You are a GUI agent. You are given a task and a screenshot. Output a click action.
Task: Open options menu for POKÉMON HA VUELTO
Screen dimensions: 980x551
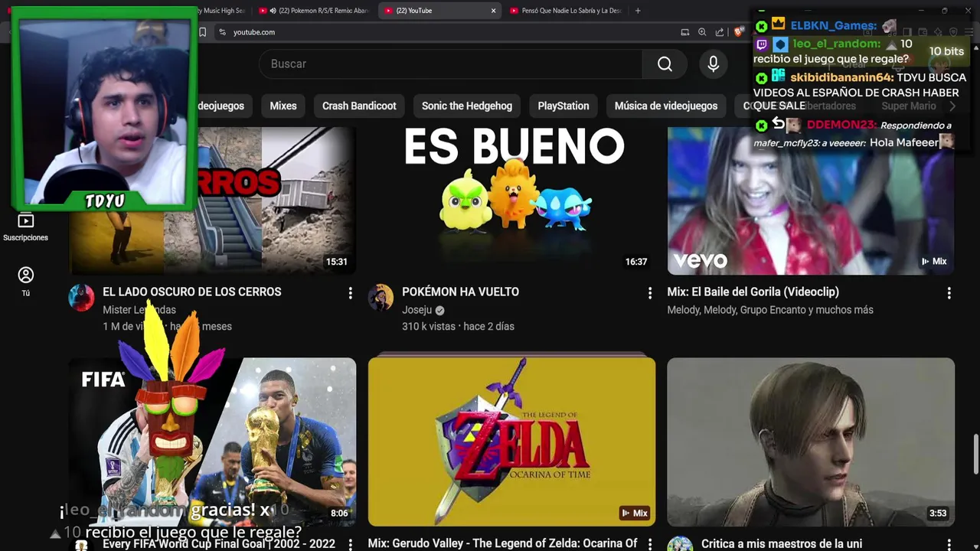click(x=650, y=293)
